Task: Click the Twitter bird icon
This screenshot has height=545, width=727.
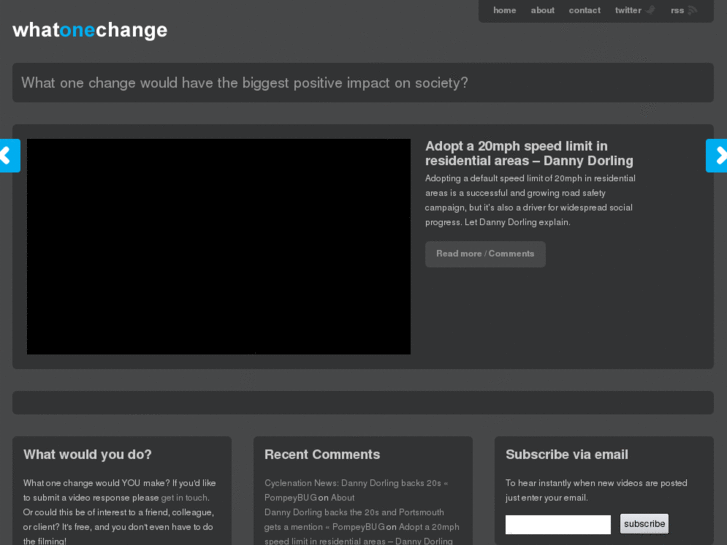Action: [x=650, y=10]
